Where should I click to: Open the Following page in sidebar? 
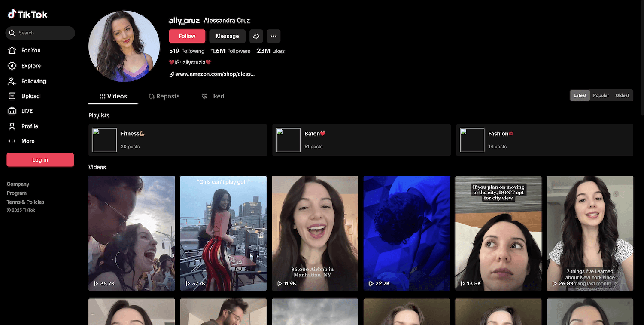[33, 81]
